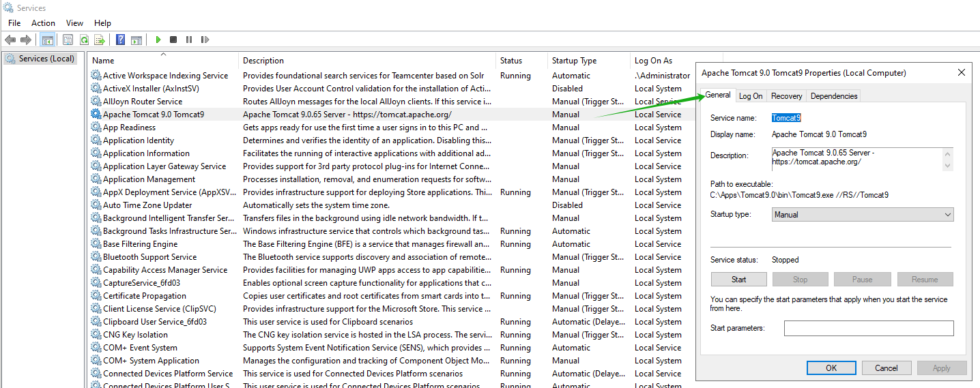Select the Clipboard User Service_6fd03 name
Image resolution: width=980 pixels, height=388 pixels.
[x=155, y=322]
